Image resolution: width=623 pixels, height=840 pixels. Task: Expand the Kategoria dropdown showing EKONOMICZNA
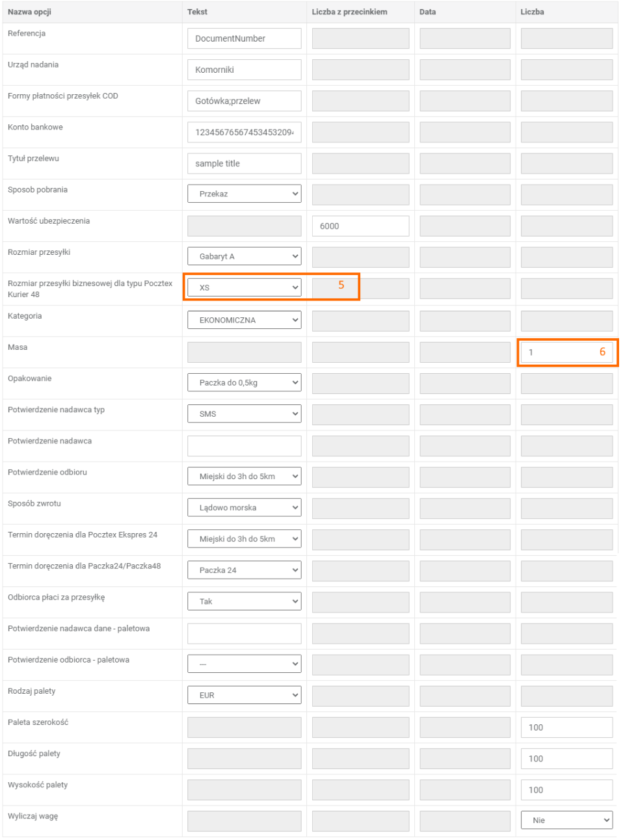pyautogui.click(x=244, y=320)
